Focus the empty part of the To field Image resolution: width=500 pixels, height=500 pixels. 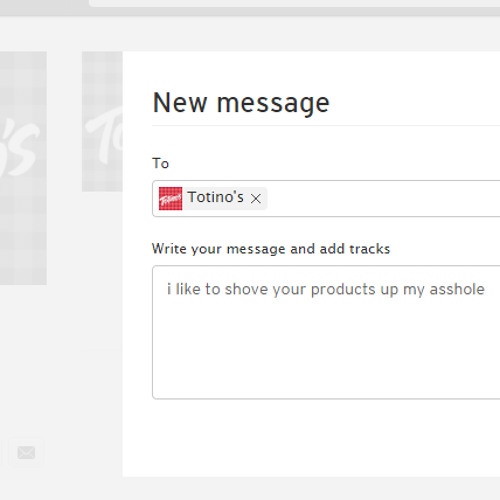(x=383, y=198)
